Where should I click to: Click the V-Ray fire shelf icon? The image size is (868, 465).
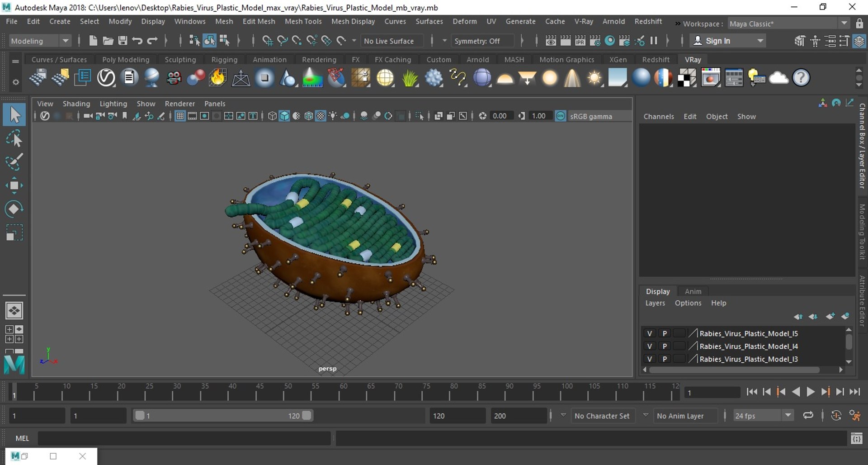pyautogui.click(x=217, y=78)
